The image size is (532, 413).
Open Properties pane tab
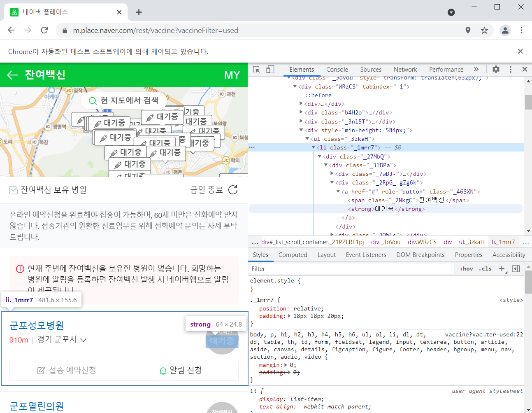(x=469, y=255)
